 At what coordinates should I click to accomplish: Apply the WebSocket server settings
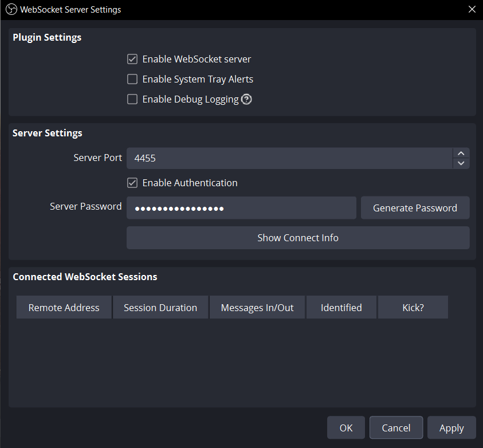click(x=451, y=428)
